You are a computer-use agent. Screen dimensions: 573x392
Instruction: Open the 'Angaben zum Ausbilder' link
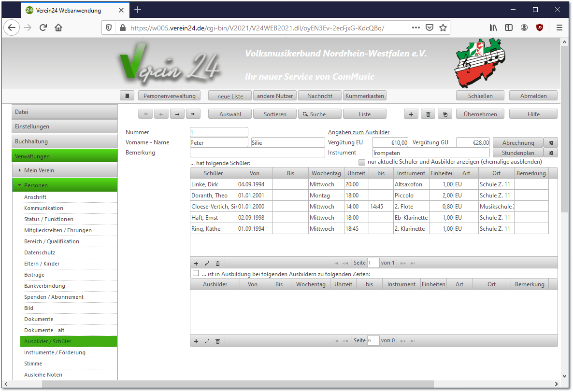[x=358, y=132]
